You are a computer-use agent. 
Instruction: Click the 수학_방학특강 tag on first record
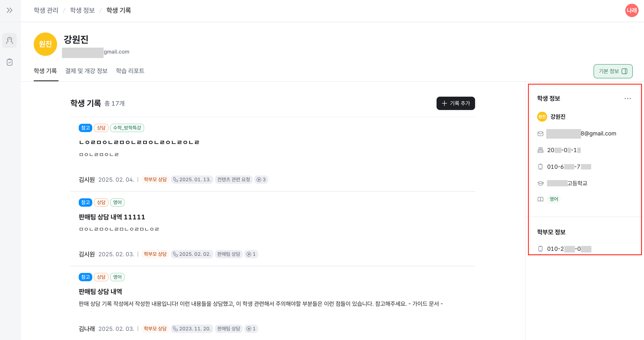(x=127, y=128)
